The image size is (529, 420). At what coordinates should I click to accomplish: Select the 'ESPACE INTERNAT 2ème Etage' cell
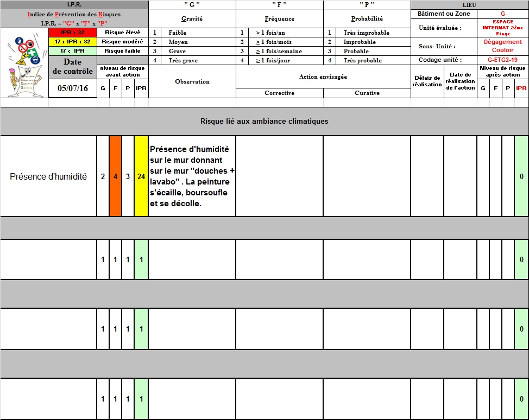(x=502, y=28)
